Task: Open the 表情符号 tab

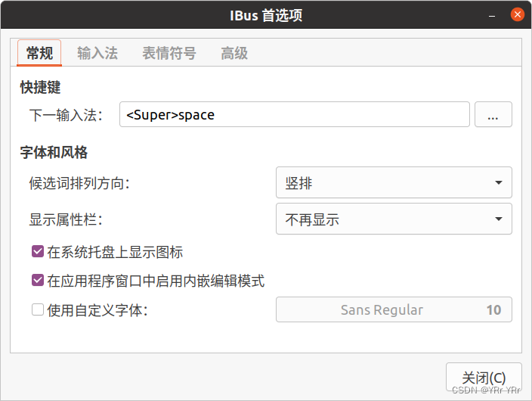Action: click(169, 53)
